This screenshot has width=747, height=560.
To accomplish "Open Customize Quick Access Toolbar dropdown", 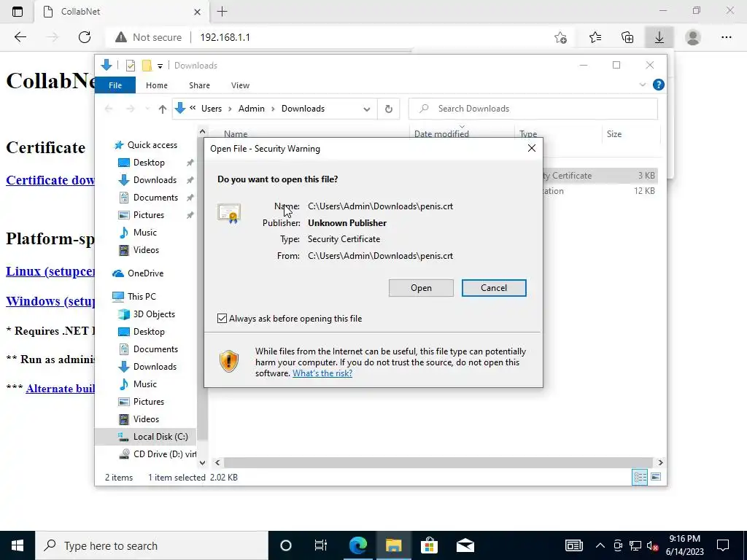I will coord(160,66).
